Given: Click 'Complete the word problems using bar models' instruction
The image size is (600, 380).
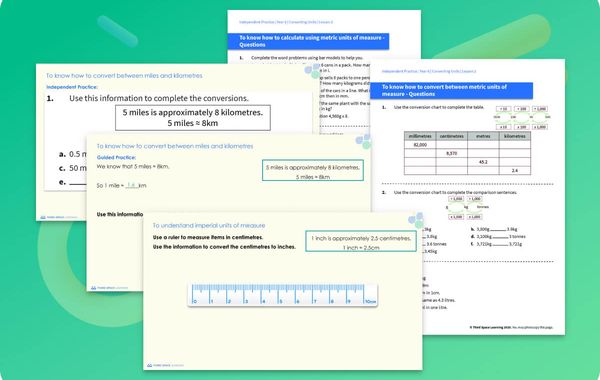Looking at the screenshot, I should [x=307, y=58].
